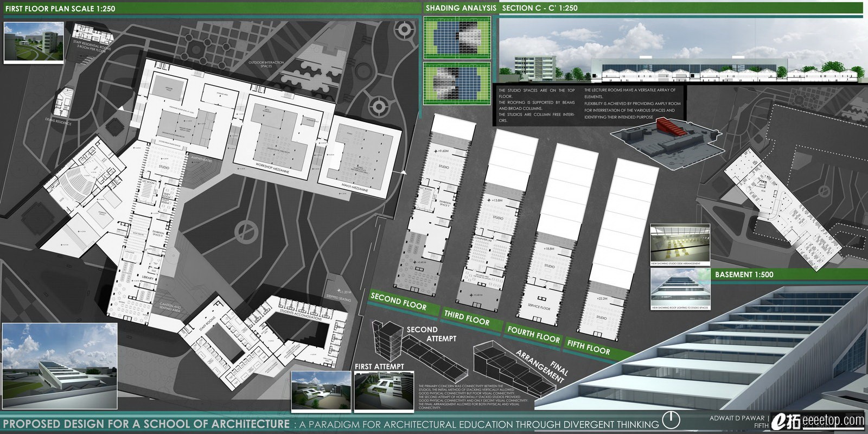Click the 'FIRST FLOOR PLAN SCALE 1:250' header
The image size is (868, 434).
(x=60, y=8)
